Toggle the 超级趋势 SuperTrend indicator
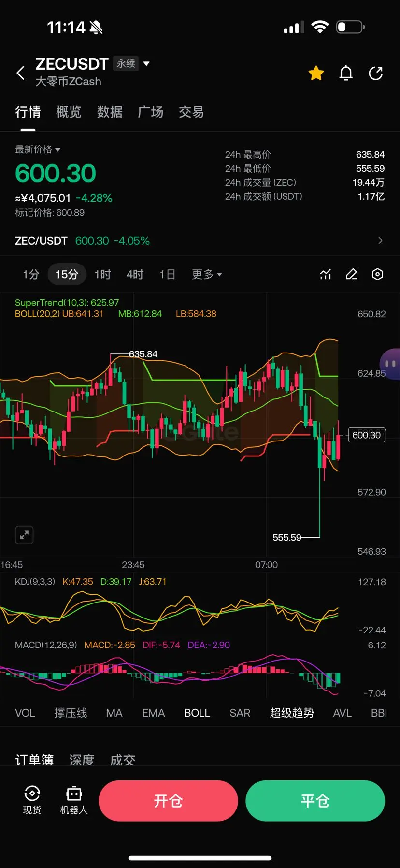This screenshot has width=400, height=868. [x=292, y=713]
